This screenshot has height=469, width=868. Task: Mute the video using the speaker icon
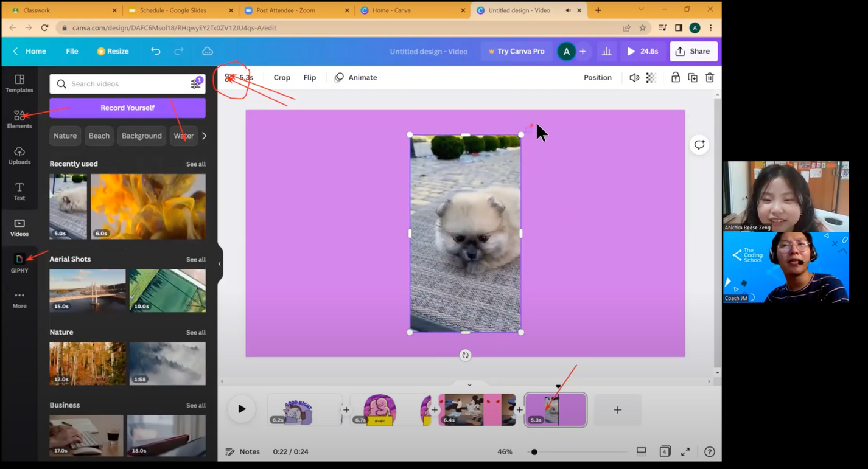[x=634, y=77]
